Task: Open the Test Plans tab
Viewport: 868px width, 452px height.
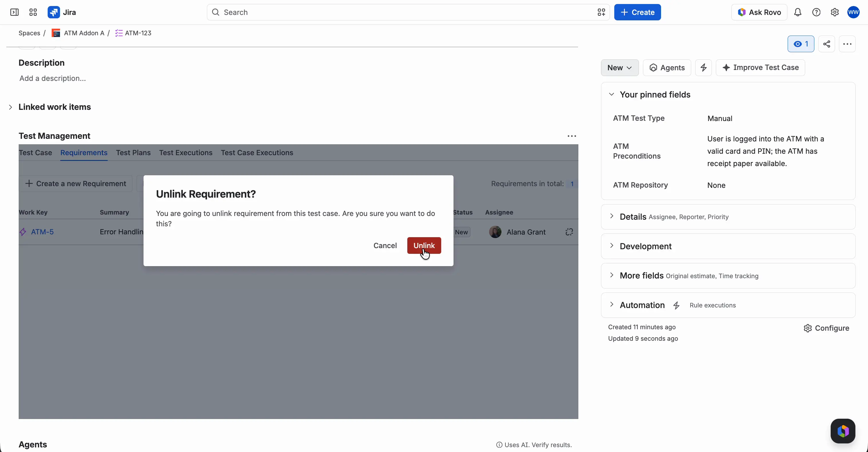Action: (x=133, y=153)
